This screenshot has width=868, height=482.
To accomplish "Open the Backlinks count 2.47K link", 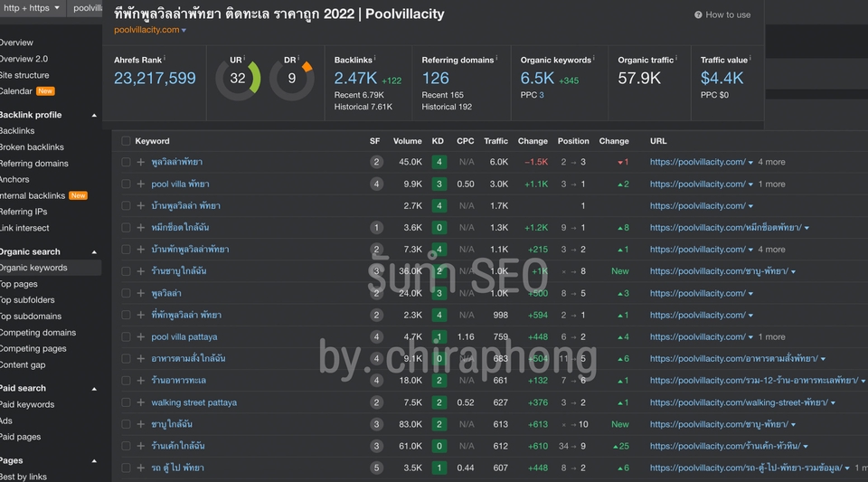I will click(355, 78).
